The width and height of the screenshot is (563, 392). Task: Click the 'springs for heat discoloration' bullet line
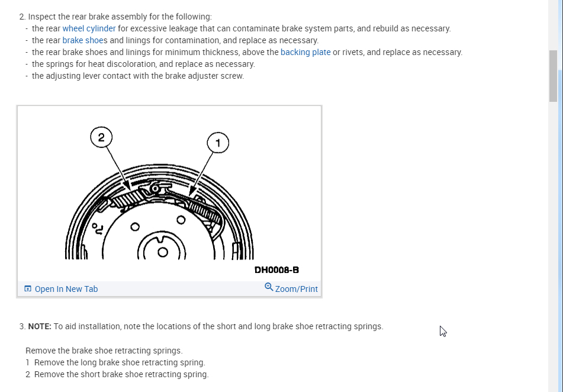coord(143,64)
